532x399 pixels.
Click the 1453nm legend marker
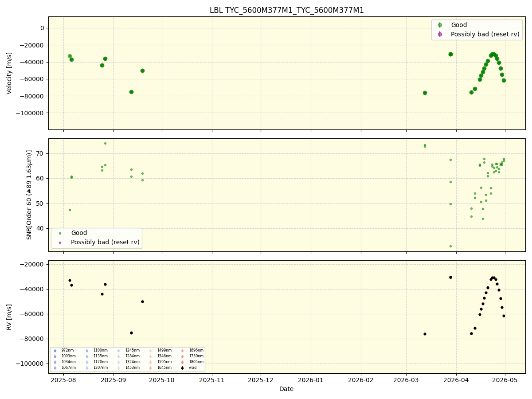click(118, 368)
